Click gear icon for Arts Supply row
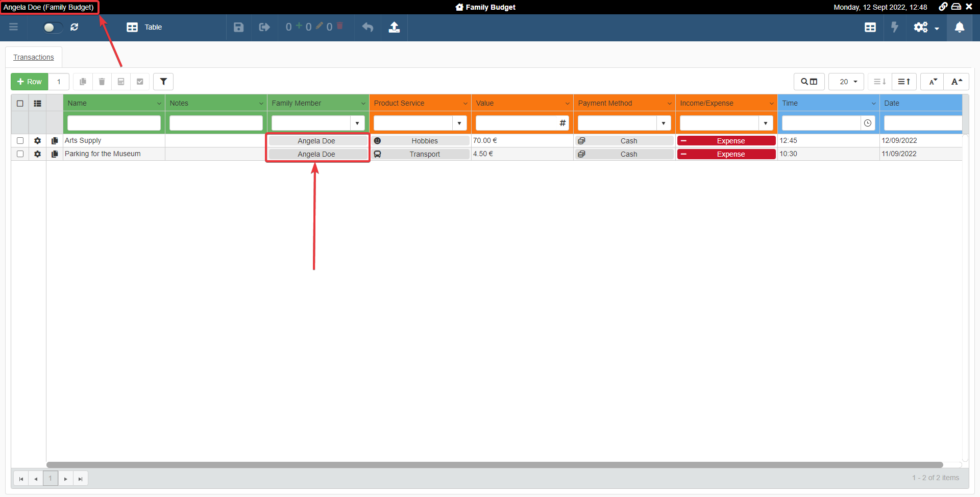The height and width of the screenshot is (497, 980). pos(37,141)
